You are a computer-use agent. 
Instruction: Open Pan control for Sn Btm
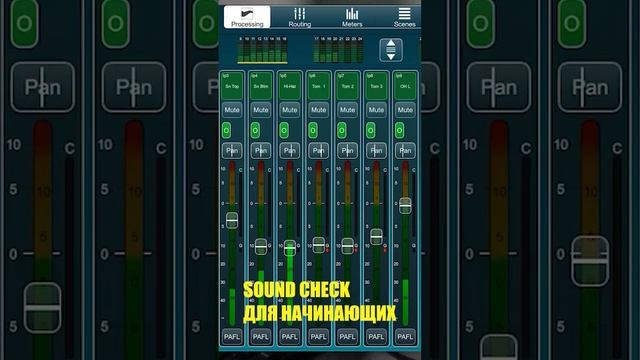(x=261, y=151)
